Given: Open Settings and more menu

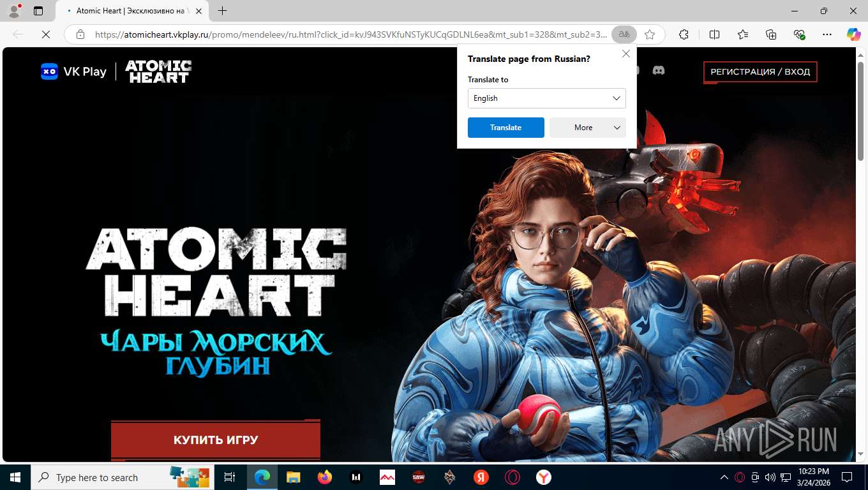Looking at the screenshot, I should (827, 34).
